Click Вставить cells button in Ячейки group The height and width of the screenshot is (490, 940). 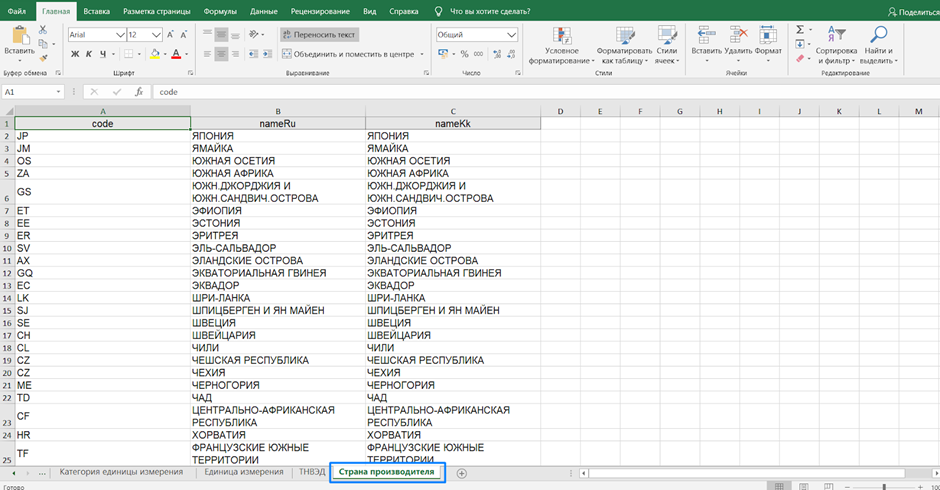click(x=706, y=43)
